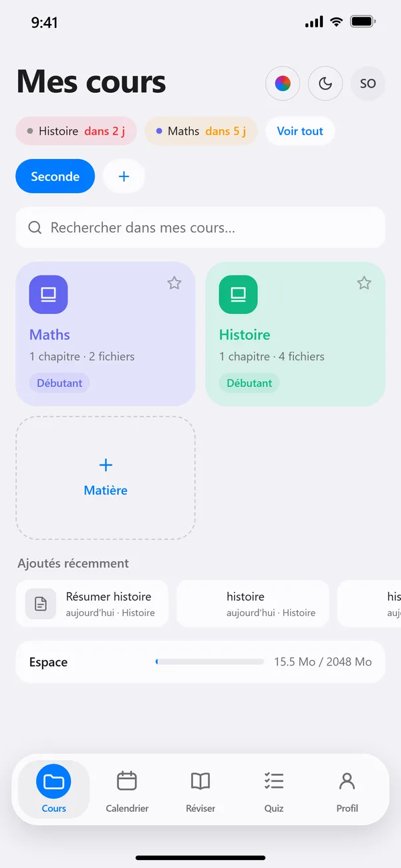401x868 pixels.
Task: Click the 9:41 clock
Action: point(44,22)
